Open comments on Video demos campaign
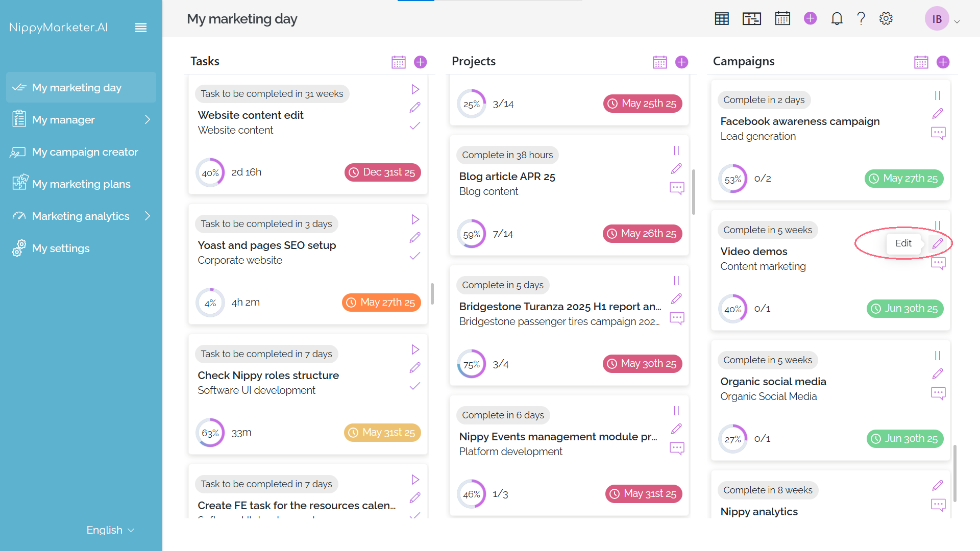This screenshot has height=551, width=980. click(x=938, y=263)
